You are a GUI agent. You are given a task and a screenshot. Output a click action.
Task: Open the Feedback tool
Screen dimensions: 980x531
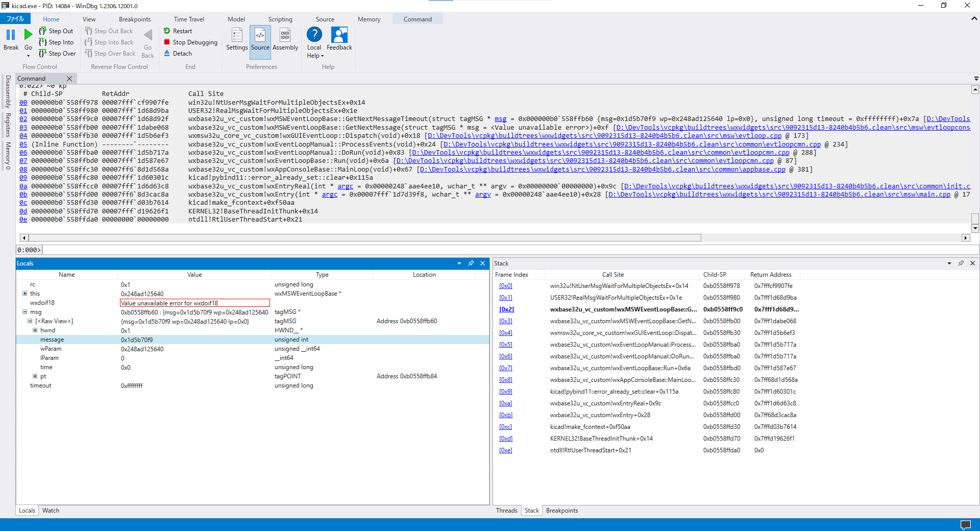339,39
